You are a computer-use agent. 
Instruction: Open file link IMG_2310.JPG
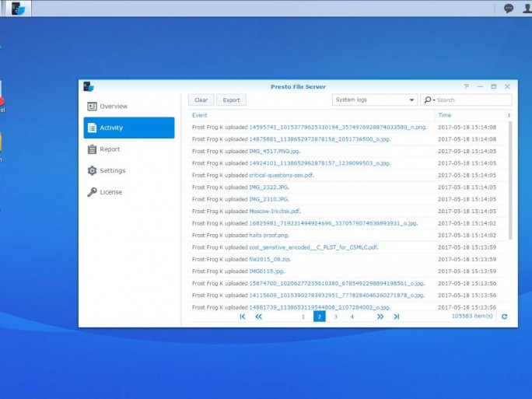point(268,199)
